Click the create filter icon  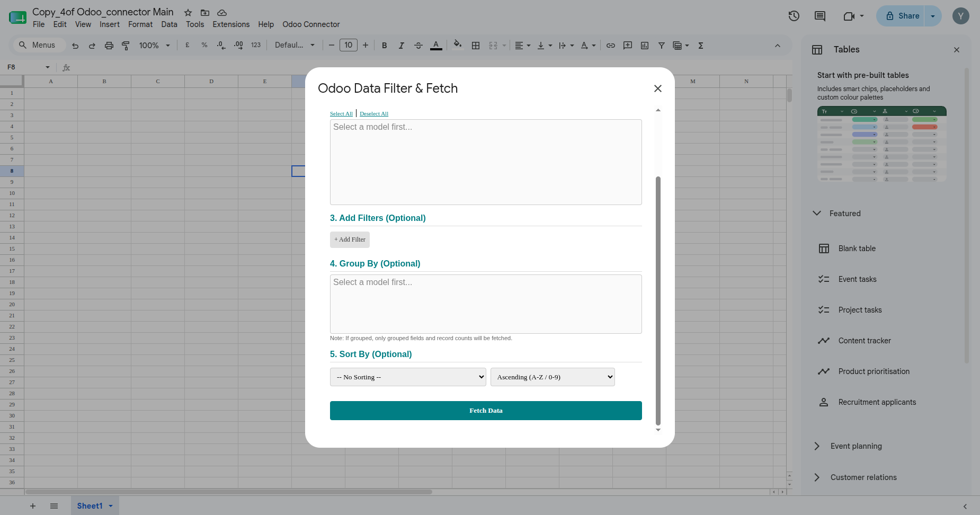click(x=662, y=46)
